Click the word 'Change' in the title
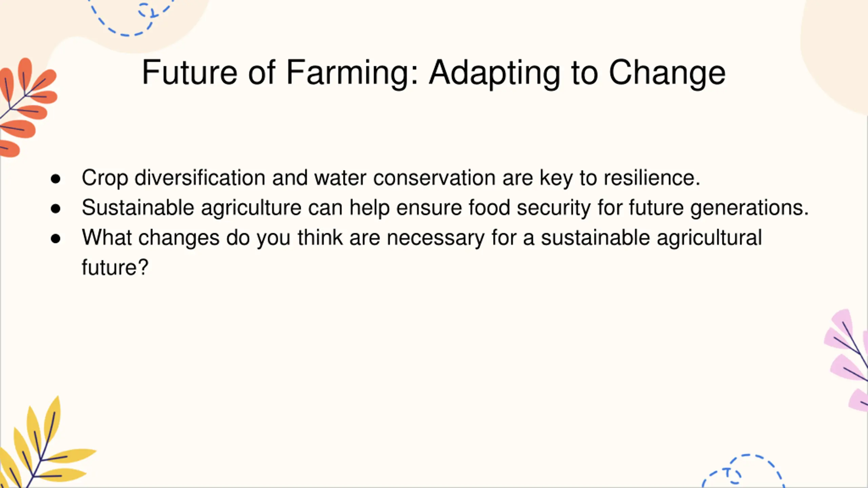Viewport: 868px width, 488px height. [667, 73]
